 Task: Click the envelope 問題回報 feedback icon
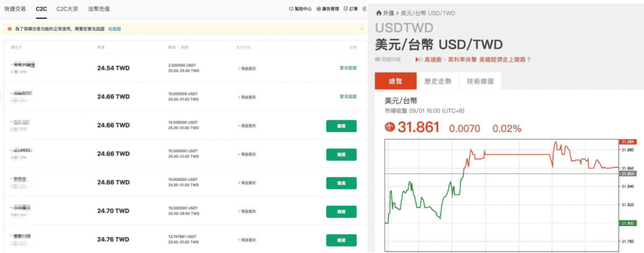[377, 60]
